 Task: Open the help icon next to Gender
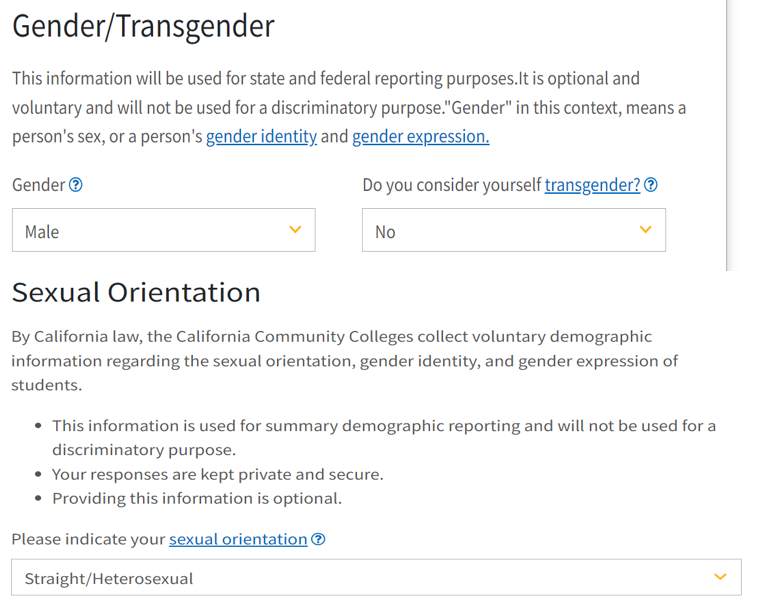coord(76,185)
